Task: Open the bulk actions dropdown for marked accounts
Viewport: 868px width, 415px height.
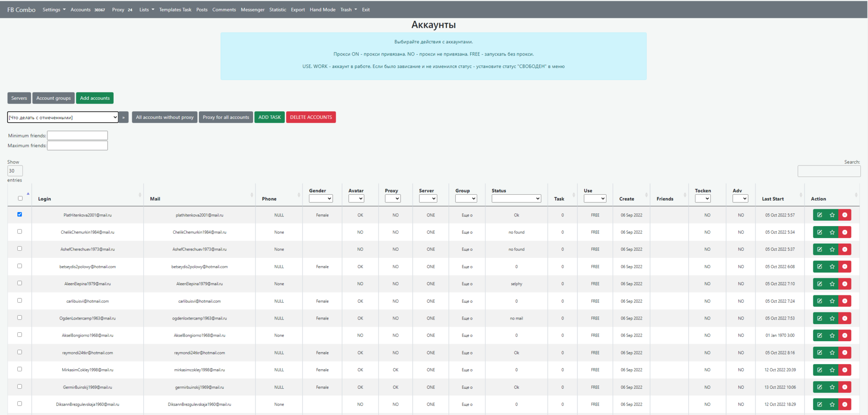Action: (62, 118)
